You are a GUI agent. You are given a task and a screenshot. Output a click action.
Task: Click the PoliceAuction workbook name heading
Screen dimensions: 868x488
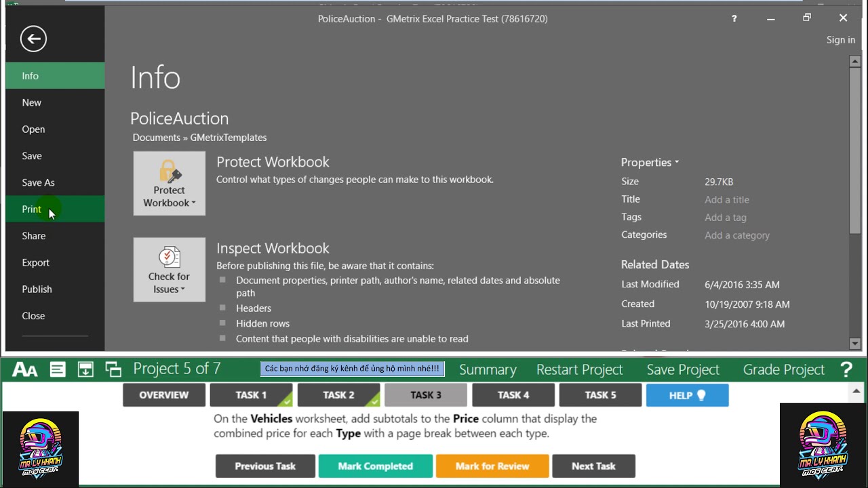(179, 119)
